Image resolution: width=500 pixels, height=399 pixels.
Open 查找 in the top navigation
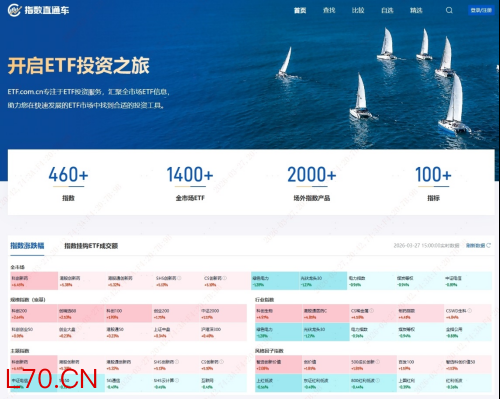[329, 10]
